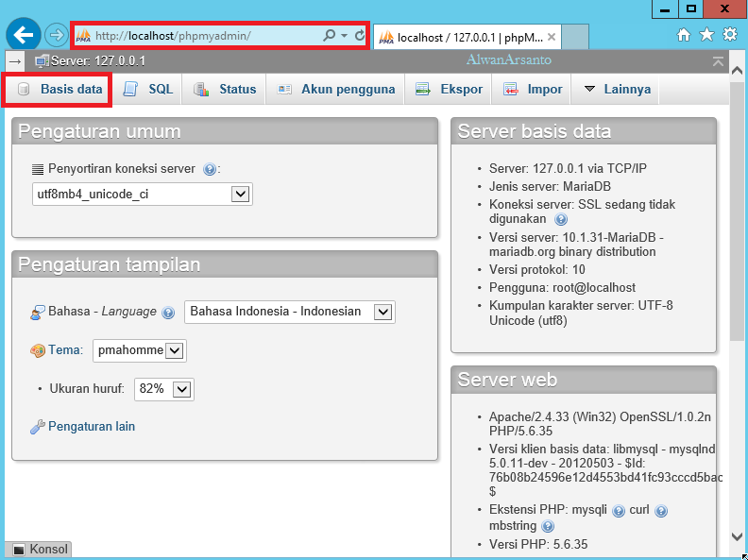Click help icon next to mysqli extension
Viewport: 748px width, 560px height.
pyautogui.click(x=619, y=511)
